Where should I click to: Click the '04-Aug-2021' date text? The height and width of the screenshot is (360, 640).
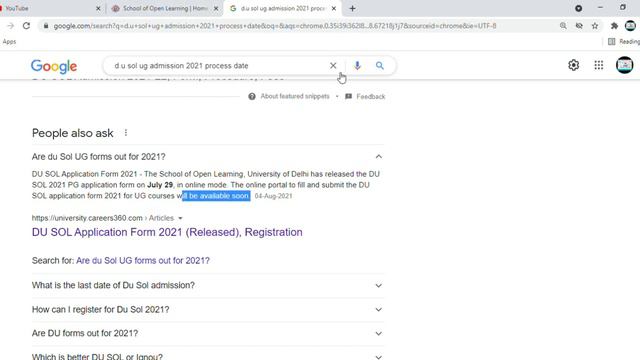click(x=273, y=196)
